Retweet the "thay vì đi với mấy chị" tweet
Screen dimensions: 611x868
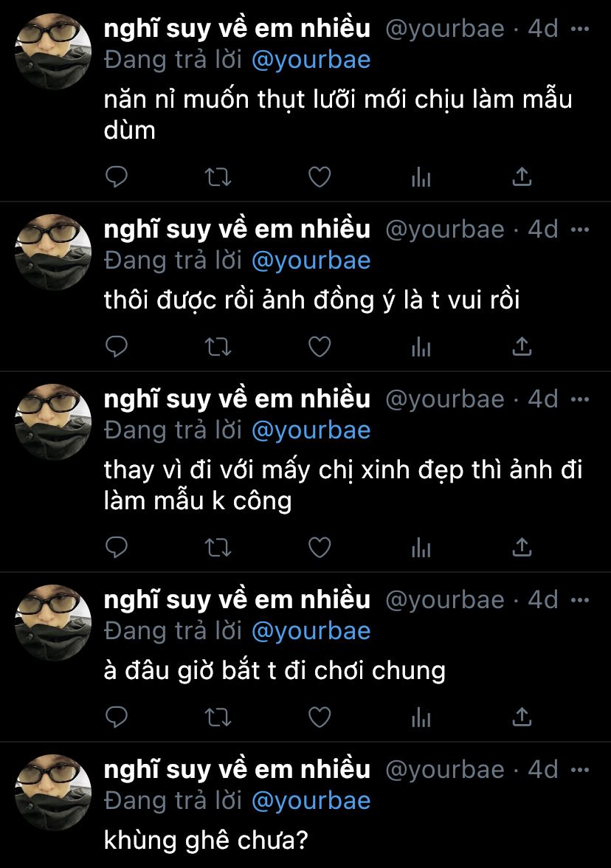(218, 548)
